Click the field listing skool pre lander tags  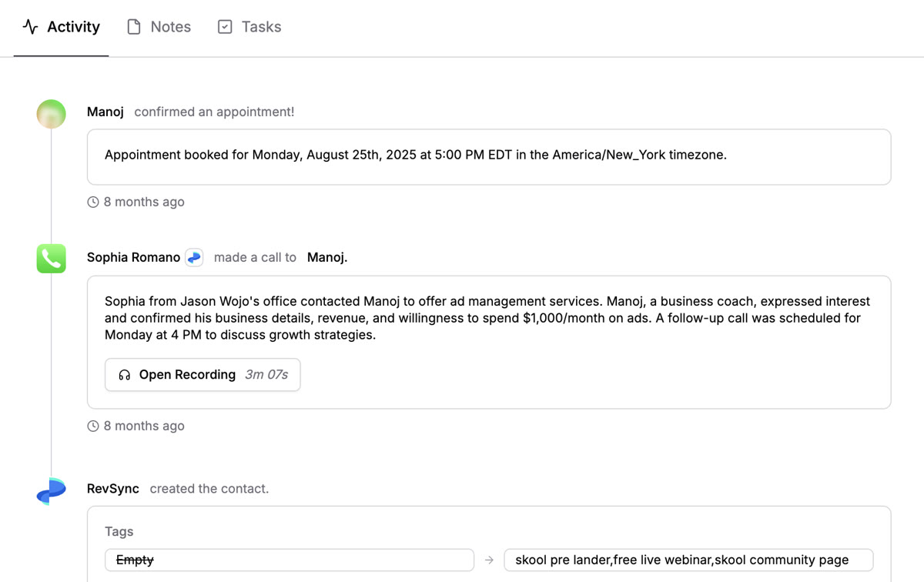(688, 560)
